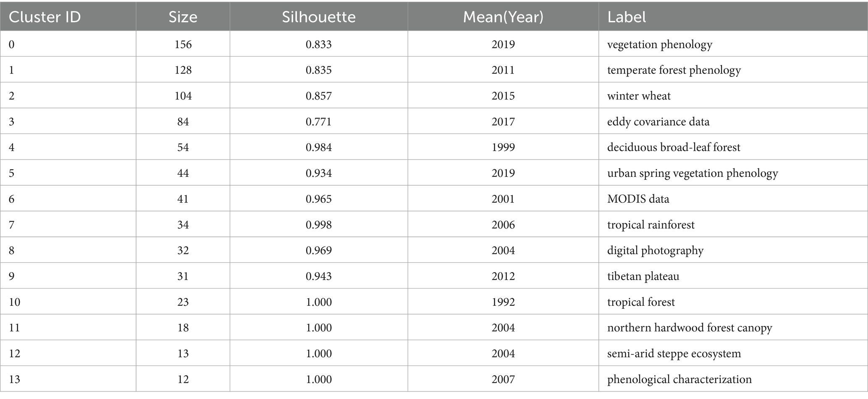Select the temperate forest phenology cell
This screenshot has height=399, width=868.
pos(674,70)
